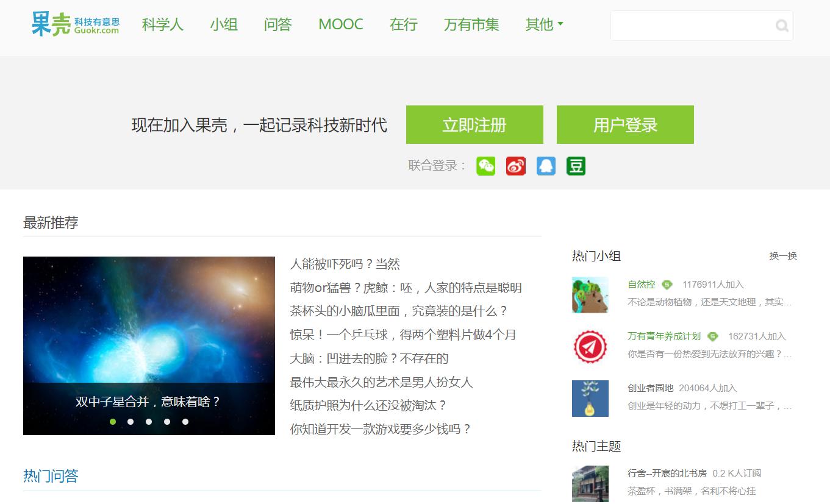
Task: Click the 立即注册 button
Action: click(474, 125)
